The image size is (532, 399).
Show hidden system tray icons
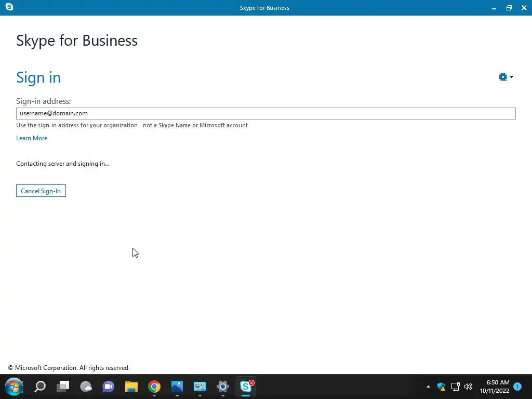(428, 387)
